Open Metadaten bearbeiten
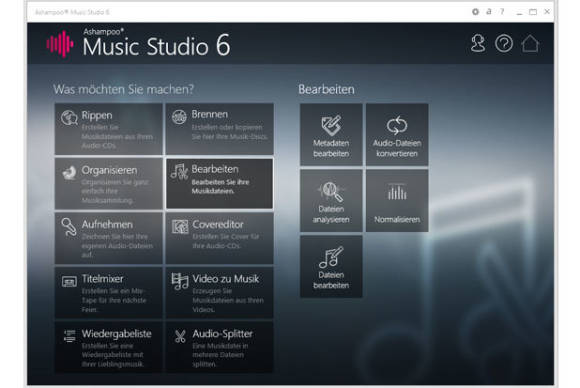 point(331,135)
